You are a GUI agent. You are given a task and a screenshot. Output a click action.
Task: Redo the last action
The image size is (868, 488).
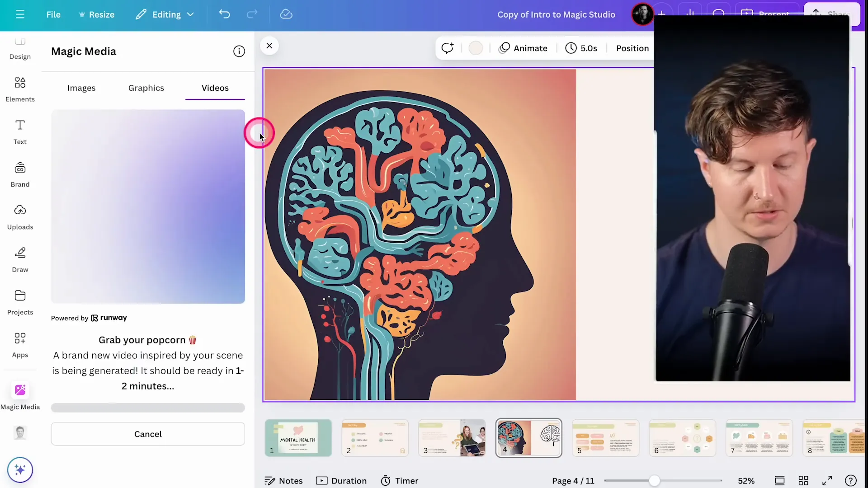(x=252, y=14)
